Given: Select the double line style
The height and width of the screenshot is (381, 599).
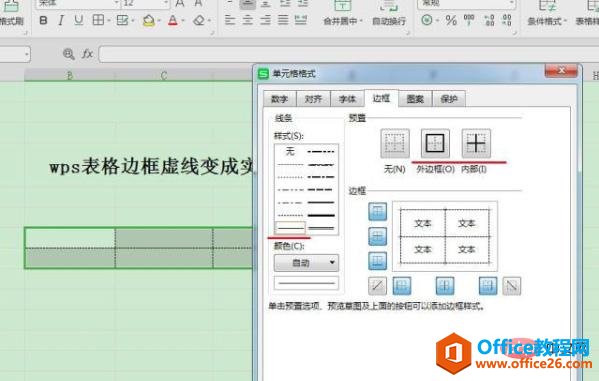Looking at the screenshot, I should coord(321,228).
